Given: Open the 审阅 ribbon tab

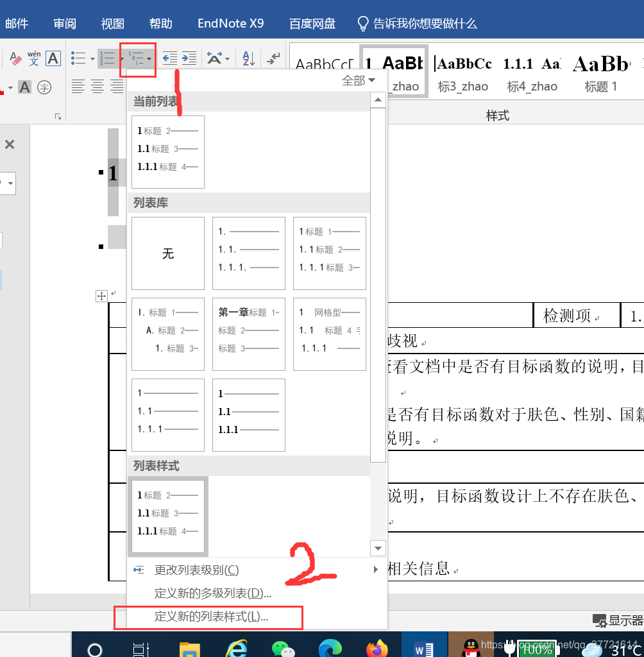Looking at the screenshot, I should 65,24.
